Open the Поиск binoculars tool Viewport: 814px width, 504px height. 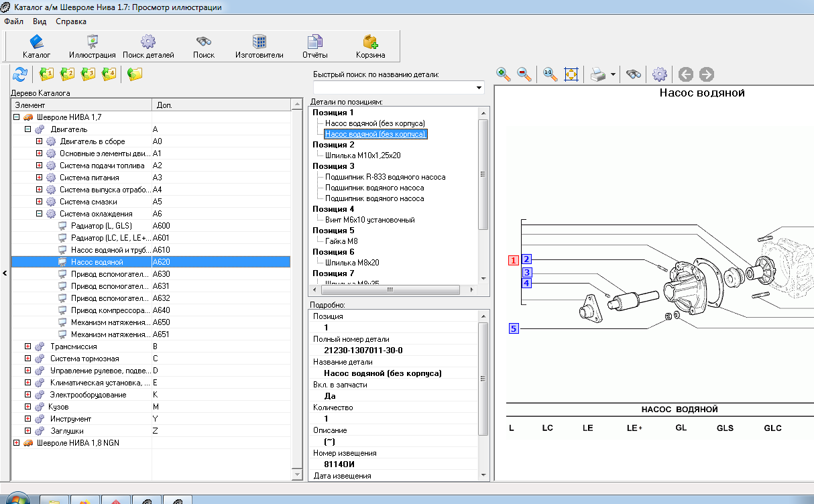[204, 46]
